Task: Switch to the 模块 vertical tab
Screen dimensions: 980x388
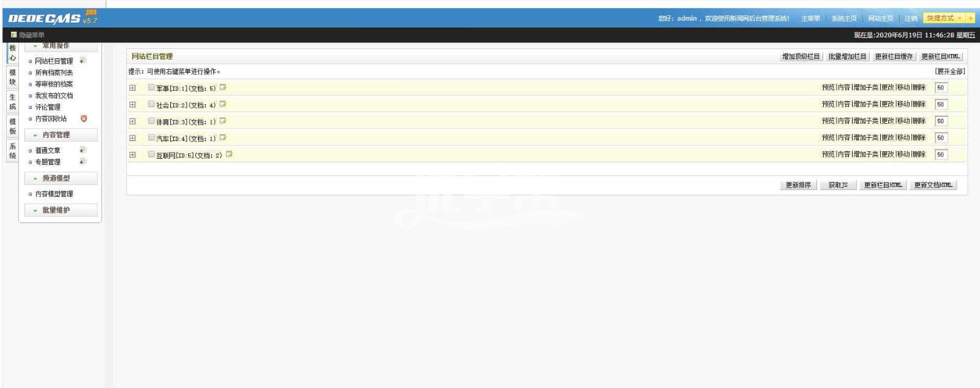Action: pyautogui.click(x=12, y=77)
